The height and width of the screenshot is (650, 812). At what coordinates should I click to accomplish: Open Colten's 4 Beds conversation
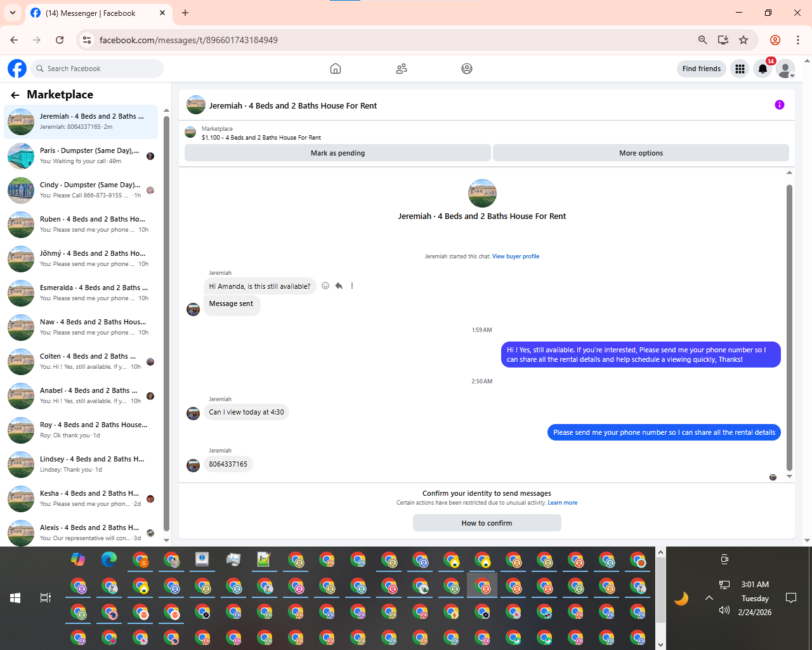pos(81,361)
